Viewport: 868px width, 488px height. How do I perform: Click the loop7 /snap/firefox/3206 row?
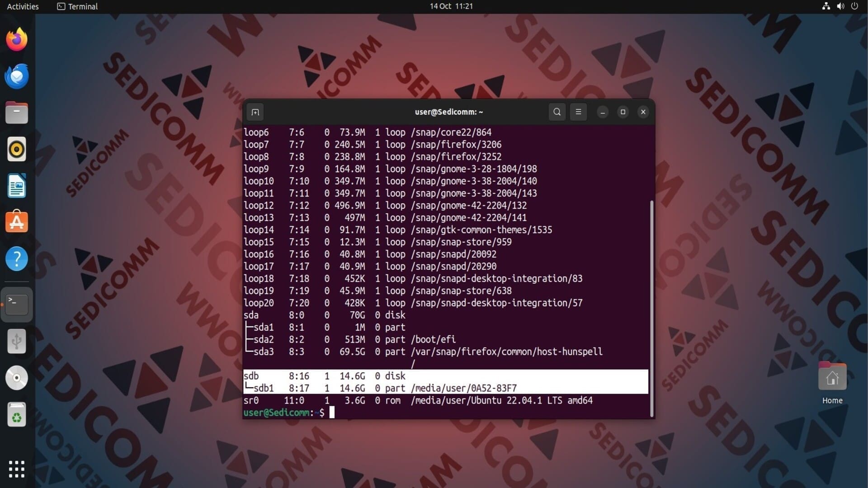click(x=373, y=145)
